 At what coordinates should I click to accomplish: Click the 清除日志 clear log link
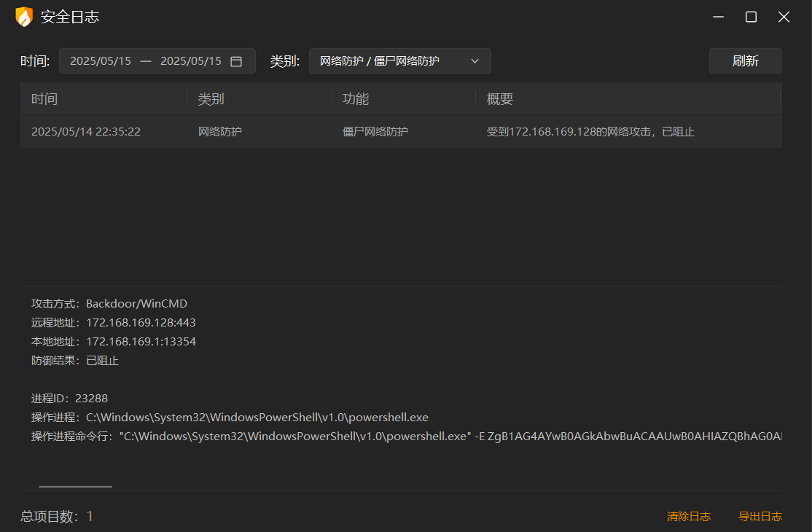coord(689,516)
